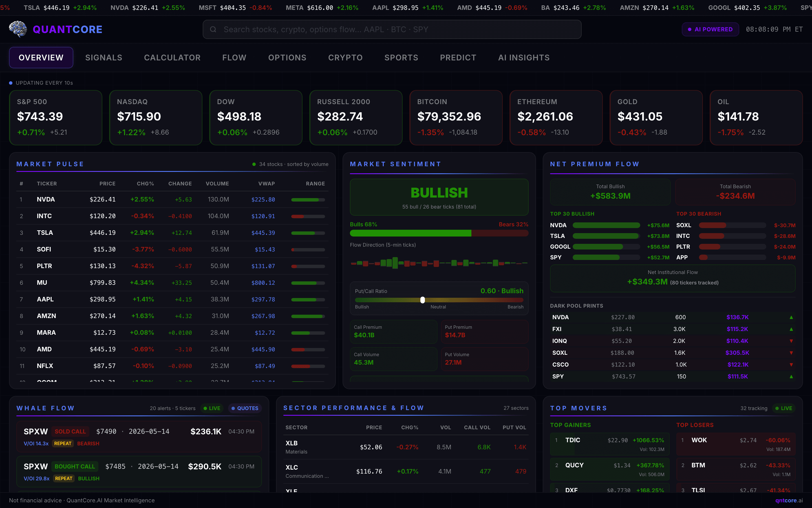Click the NVDA dark pool up arrow
This screenshot has height=508, width=812.
[x=791, y=317]
